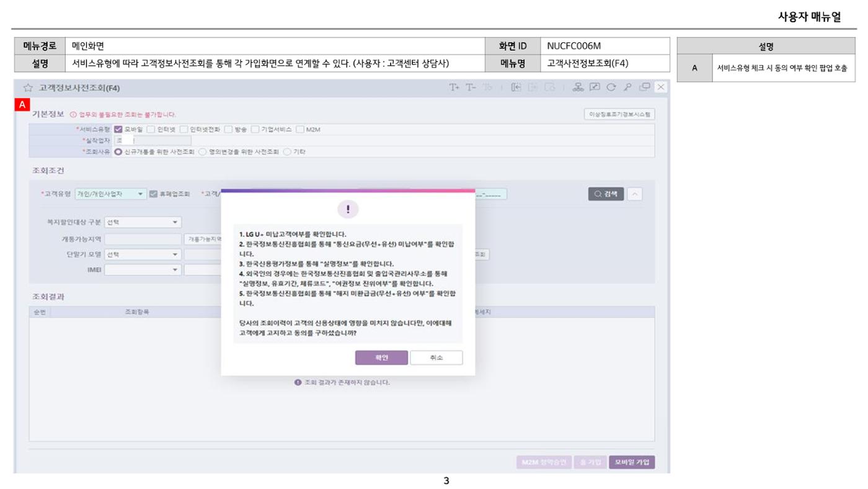Select 신규개통을 위한 사전조회 radio option
Image resolution: width=868 pixels, height=489 pixels.
click(x=118, y=151)
